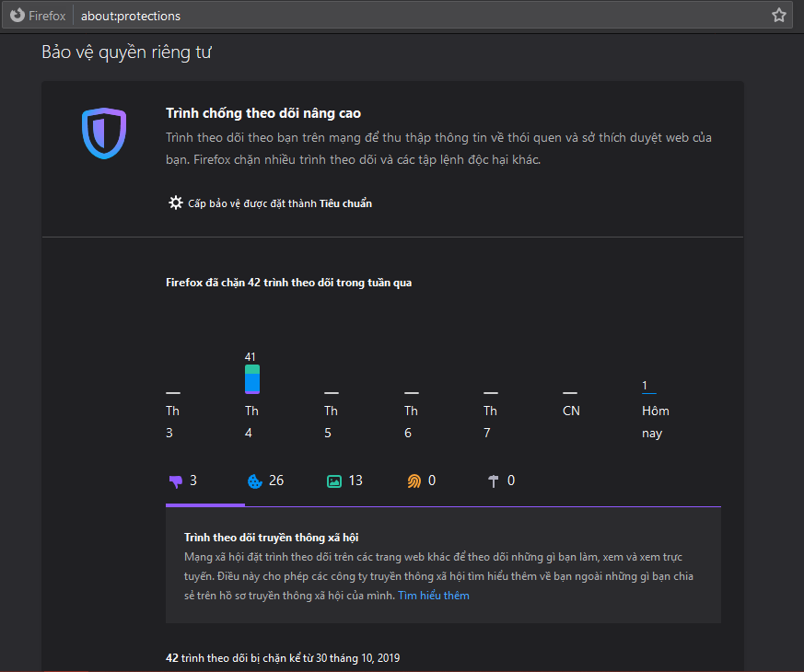
Task: Click the 'Hôm nay' bar showing 1
Action: (649, 393)
